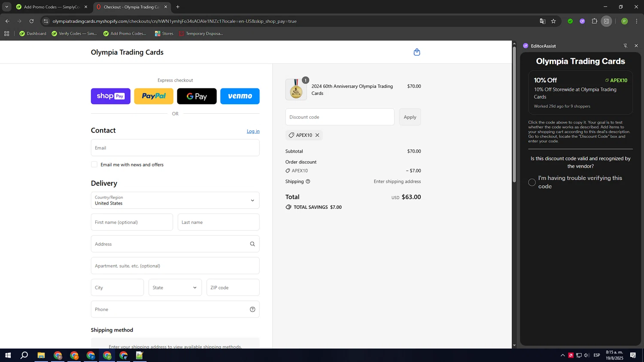Show hidden system tray icons
This screenshot has width=644, height=362.
coord(563,355)
